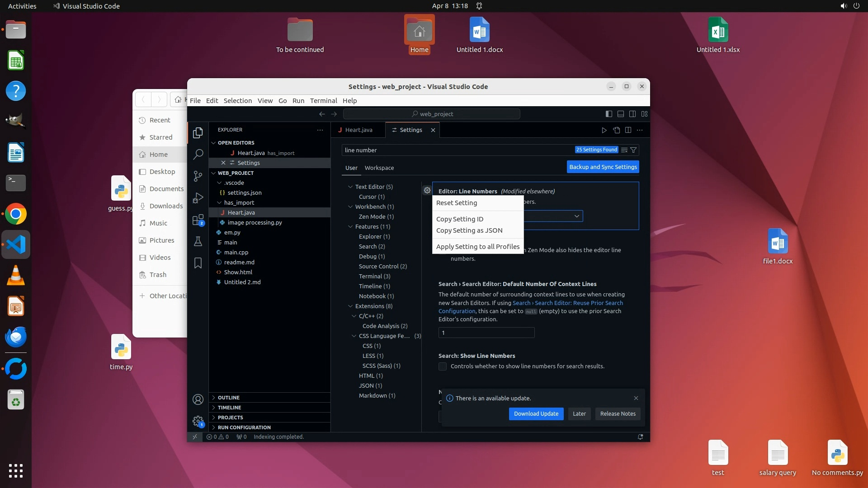Click the clear settings search input icon
The image size is (868, 488).
(624, 150)
